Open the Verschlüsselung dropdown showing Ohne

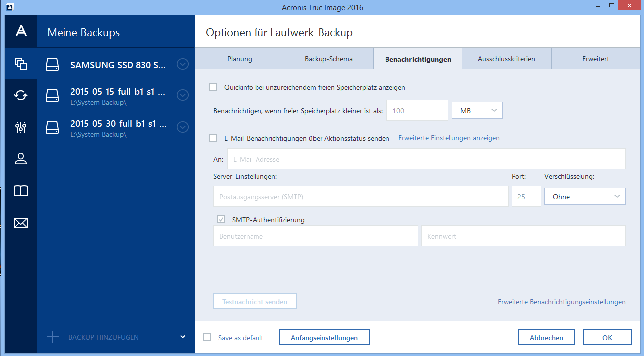584,196
